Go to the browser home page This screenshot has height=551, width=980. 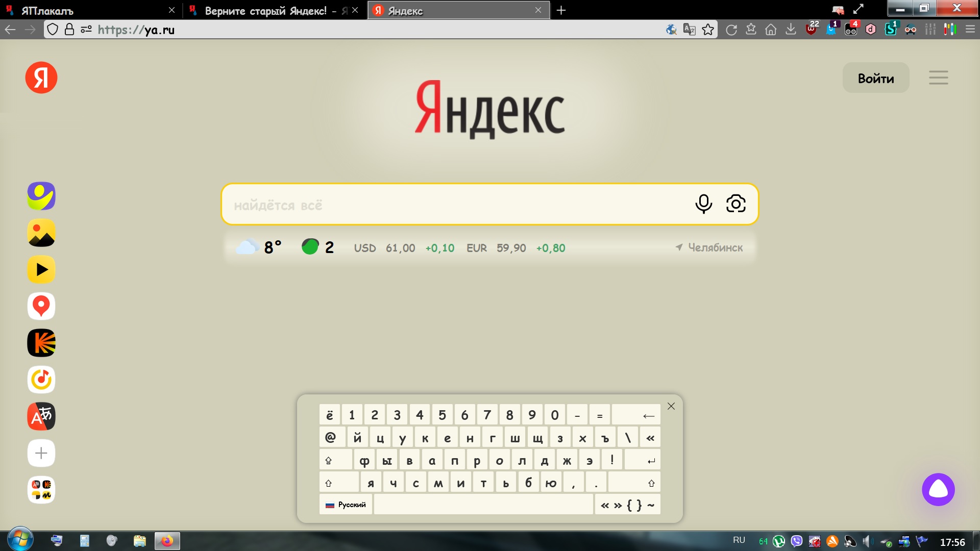click(771, 30)
